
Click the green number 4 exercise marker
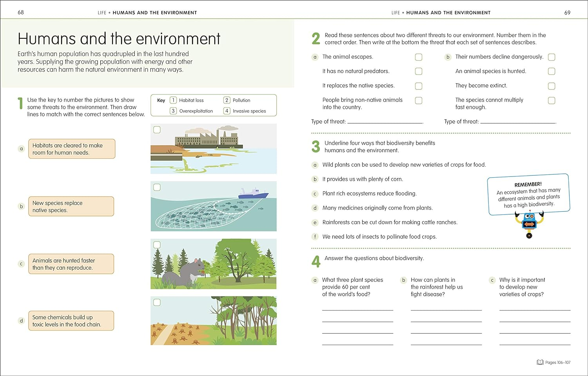316,261
